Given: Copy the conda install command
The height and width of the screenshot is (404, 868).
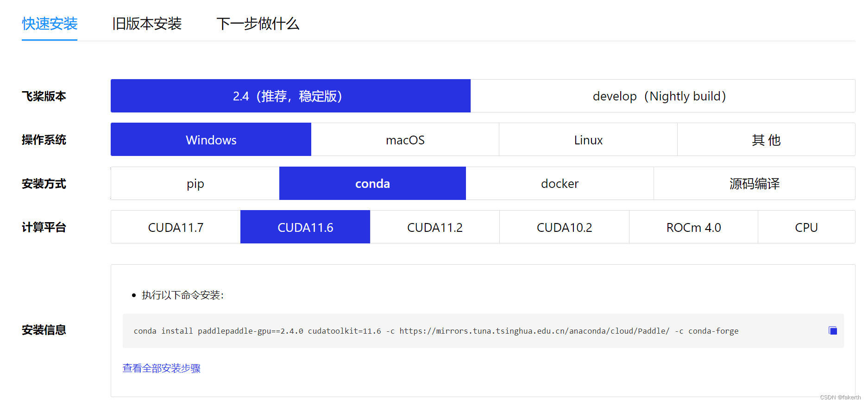Looking at the screenshot, I should 832,330.
